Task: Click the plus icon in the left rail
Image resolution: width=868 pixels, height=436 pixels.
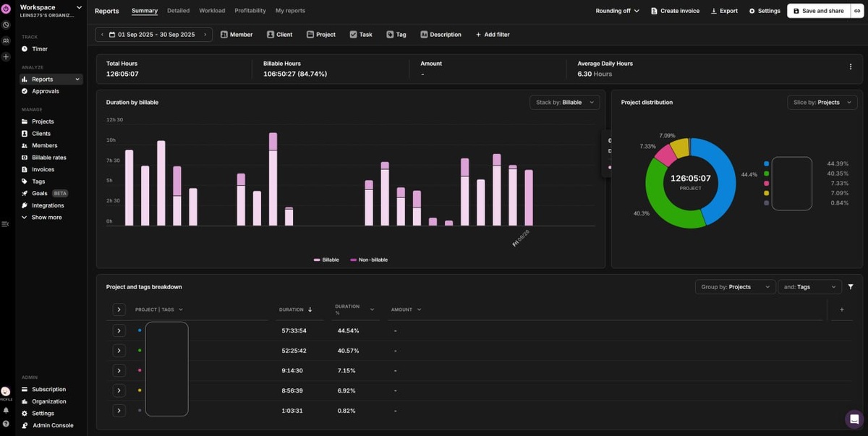Action: point(6,56)
